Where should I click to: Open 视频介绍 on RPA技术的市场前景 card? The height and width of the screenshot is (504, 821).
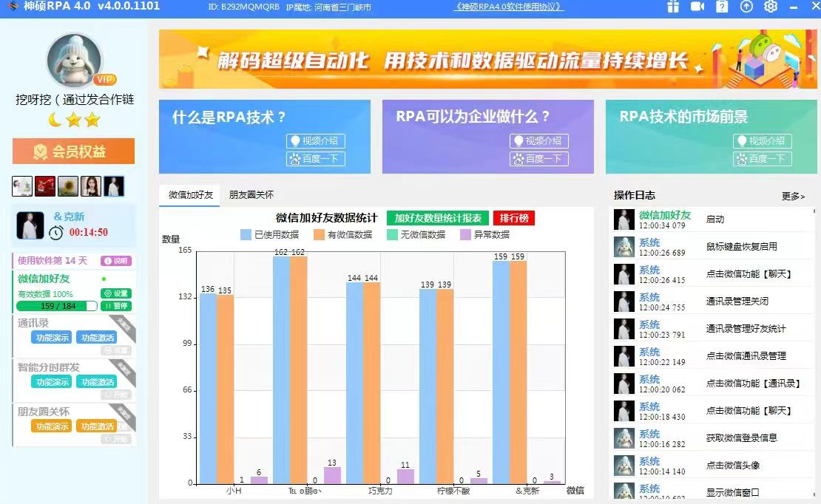763,141
